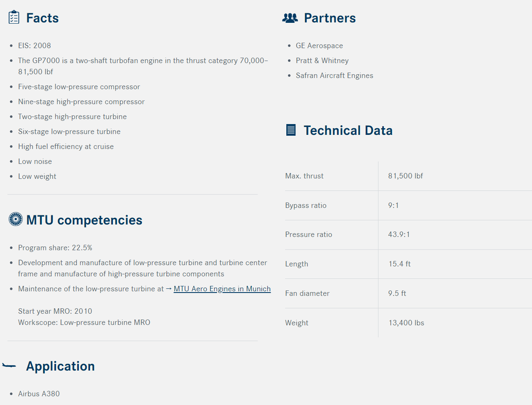Image resolution: width=532 pixels, height=405 pixels.
Task: Click the Airbus A380 list item
Action: pos(39,394)
